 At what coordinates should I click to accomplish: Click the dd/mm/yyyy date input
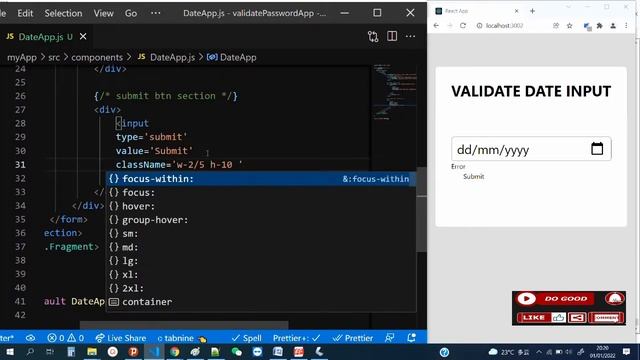(x=531, y=149)
